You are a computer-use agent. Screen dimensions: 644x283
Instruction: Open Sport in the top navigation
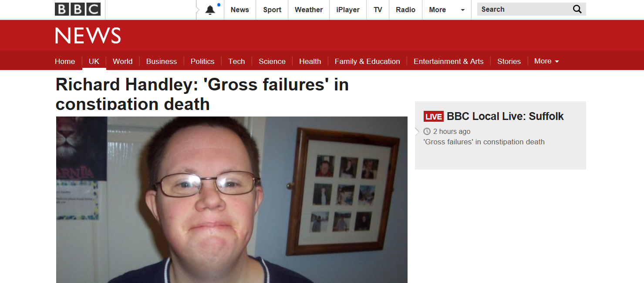point(272,10)
